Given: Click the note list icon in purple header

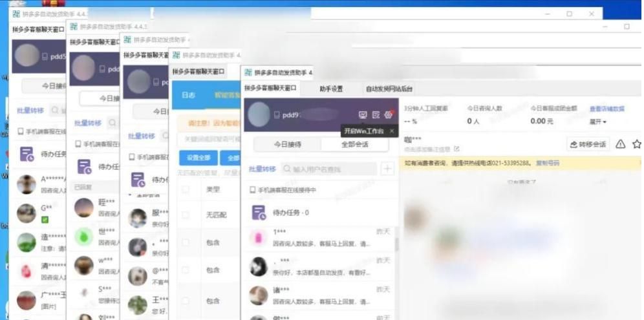Looking at the screenshot, I should (x=376, y=115).
